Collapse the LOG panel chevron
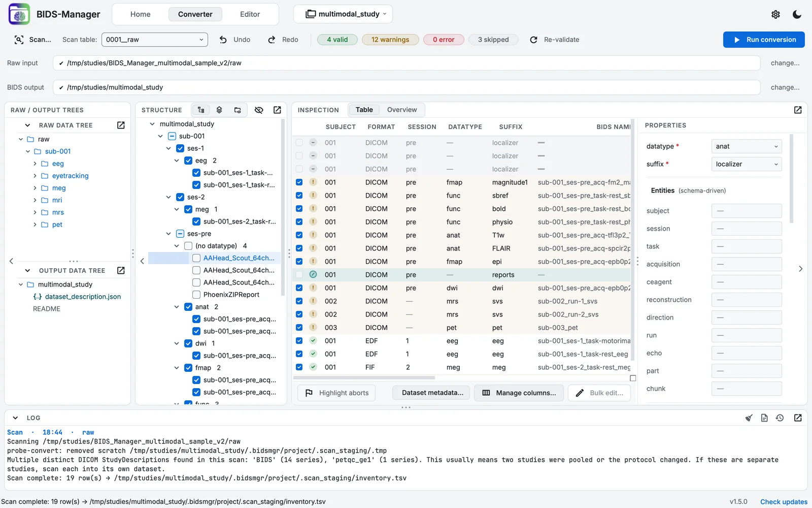This screenshot has height=508, width=812. pos(15,418)
